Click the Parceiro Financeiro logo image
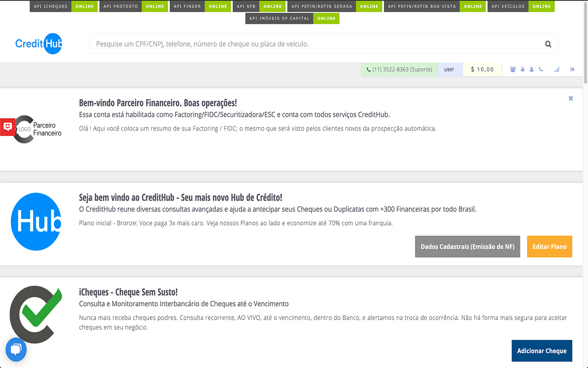Screen dimensions: 588x368 click(38, 129)
